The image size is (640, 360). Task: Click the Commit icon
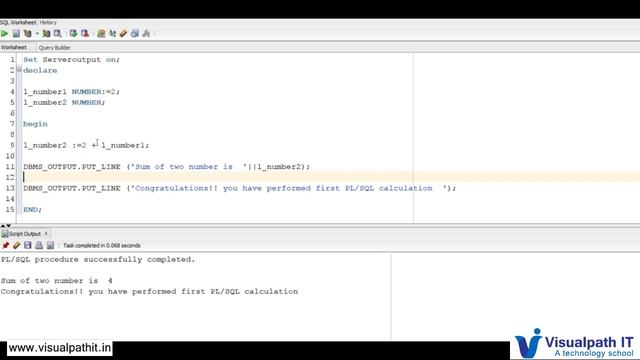coord(73,33)
